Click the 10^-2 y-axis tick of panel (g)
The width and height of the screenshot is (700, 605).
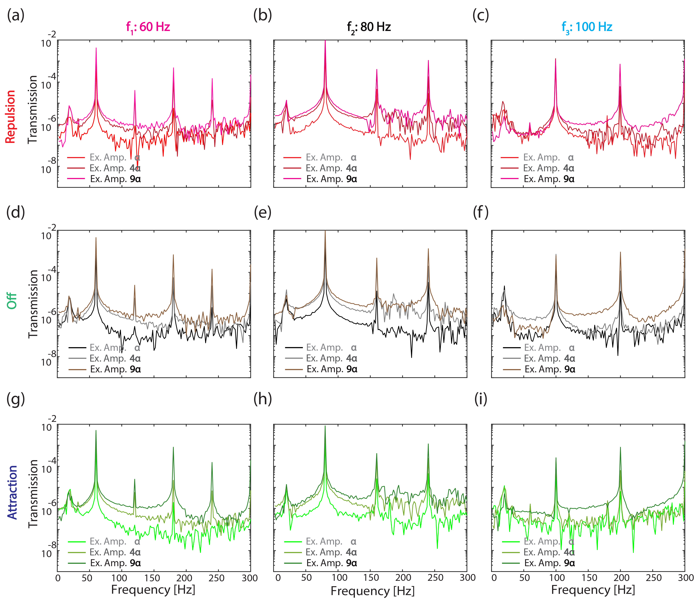coord(49,424)
